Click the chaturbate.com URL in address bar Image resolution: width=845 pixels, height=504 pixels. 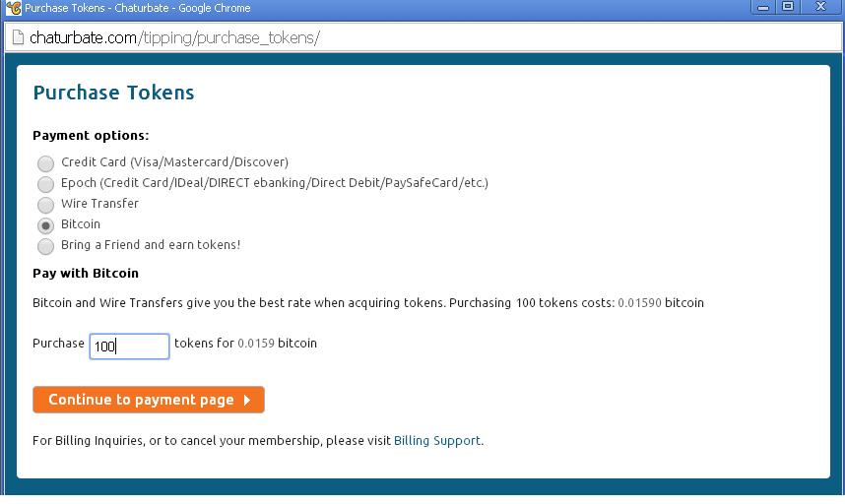coord(174,37)
